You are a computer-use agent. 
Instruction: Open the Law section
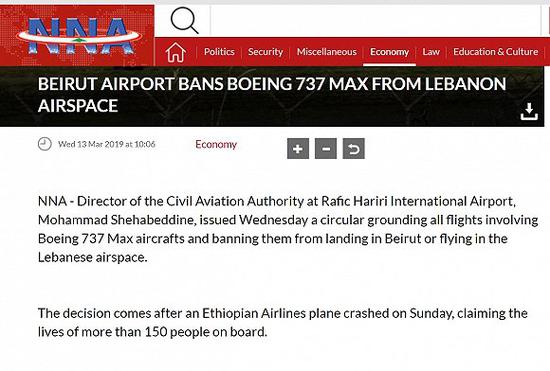(x=431, y=52)
